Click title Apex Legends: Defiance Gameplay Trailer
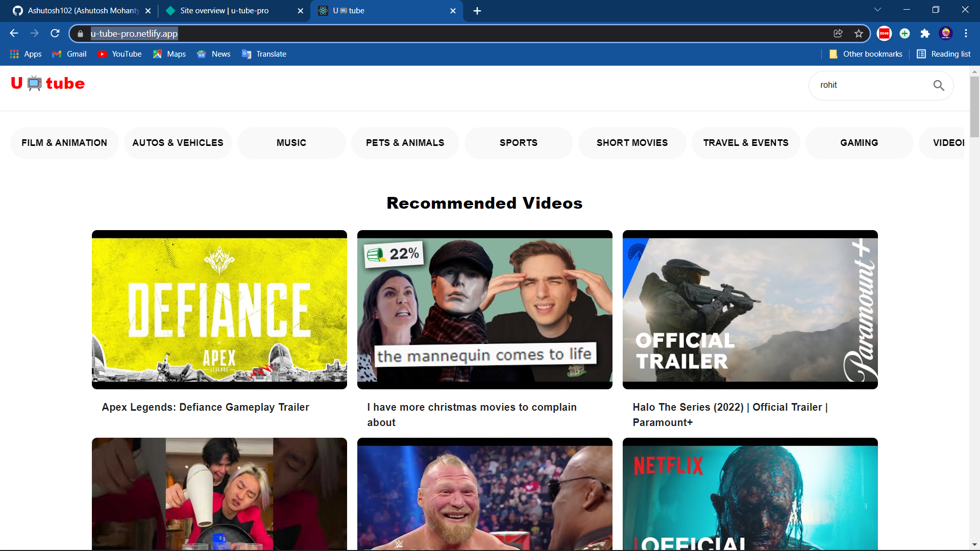Image resolution: width=980 pixels, height=551 pixels. pos(206,407)
